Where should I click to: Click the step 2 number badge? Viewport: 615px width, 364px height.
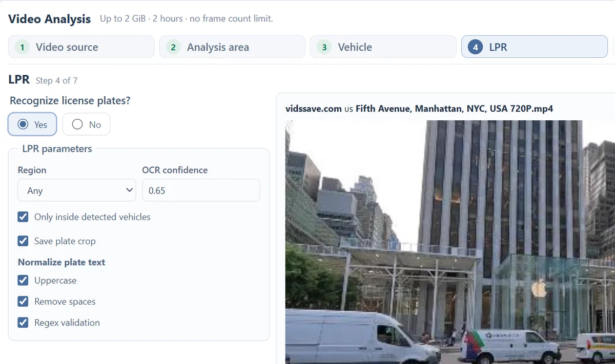(173, 47)
